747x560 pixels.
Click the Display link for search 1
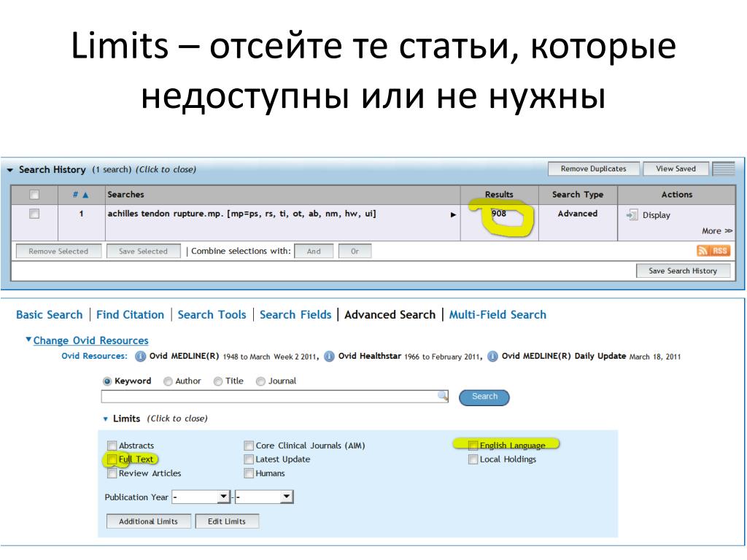click(657, 215)
